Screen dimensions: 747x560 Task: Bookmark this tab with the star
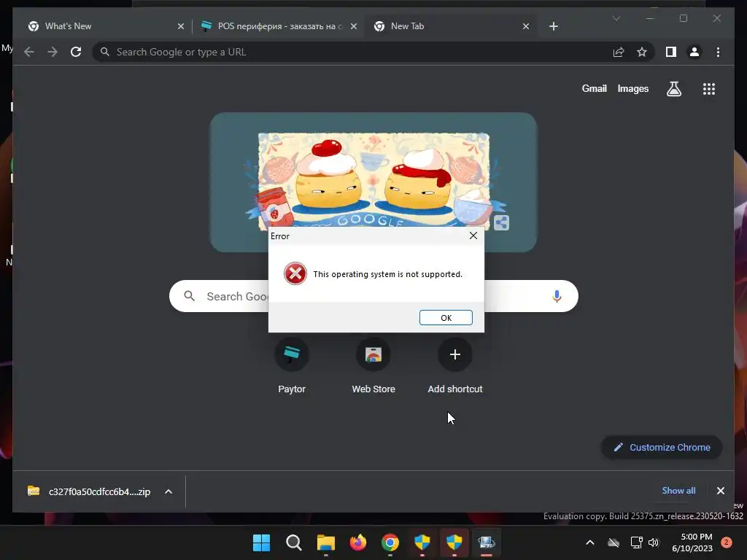(642, 52)
